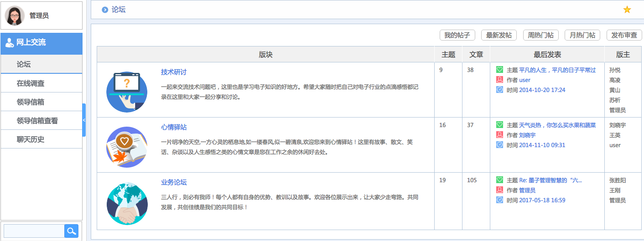The image size is (644, 241).
Task: Open the 技术研讨 board icon
Action: (126, 92)
